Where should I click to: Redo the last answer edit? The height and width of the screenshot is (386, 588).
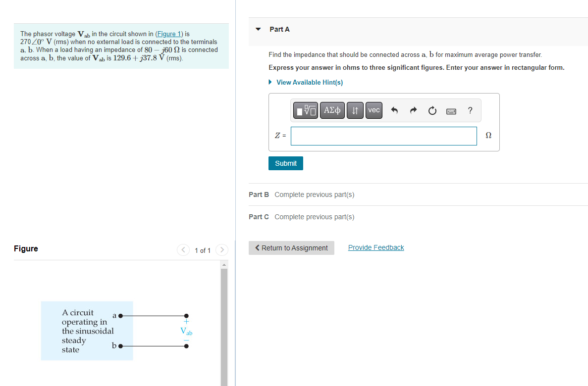[413, 110]
